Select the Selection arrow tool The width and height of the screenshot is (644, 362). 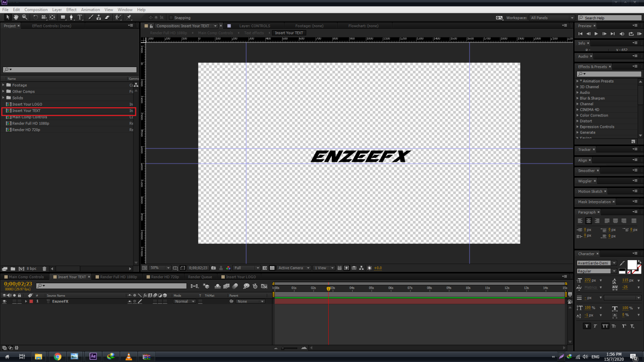[8, 17]
